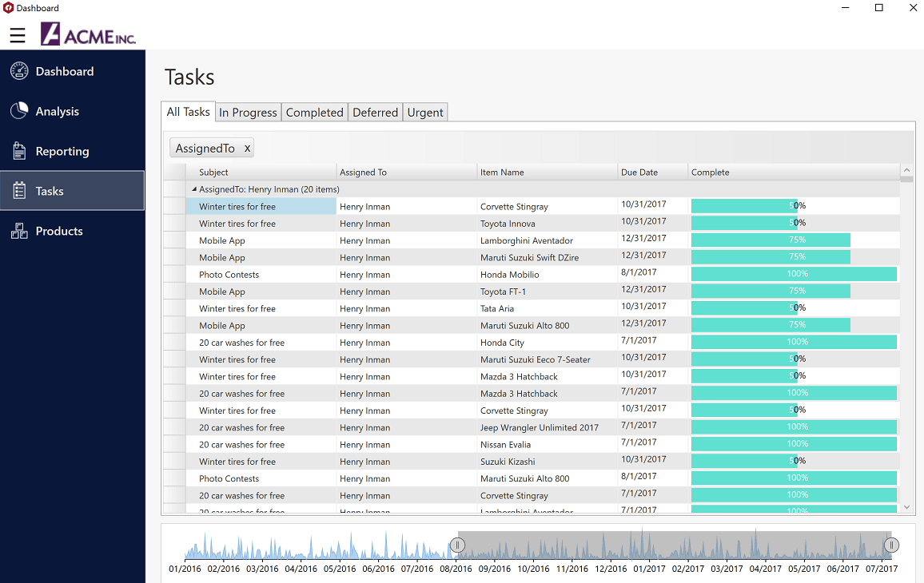Click the Analysis pie chart icon
The width and height of the screenshot is (924, 583).
coord(19,111)
